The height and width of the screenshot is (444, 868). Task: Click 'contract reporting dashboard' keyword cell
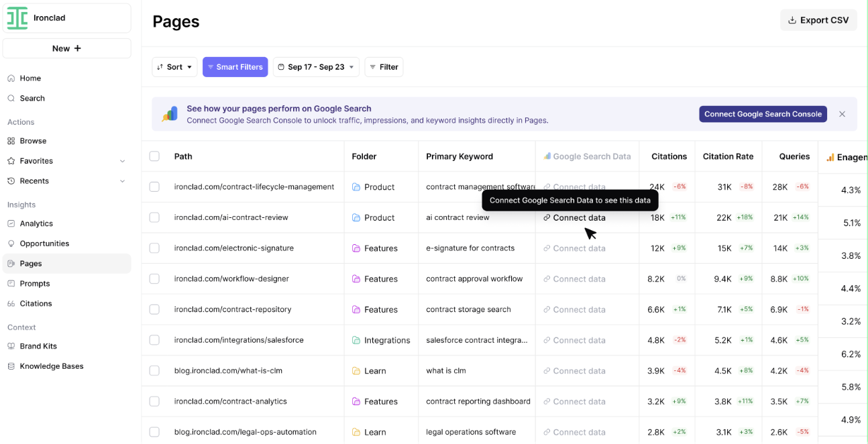click(478, 402)
